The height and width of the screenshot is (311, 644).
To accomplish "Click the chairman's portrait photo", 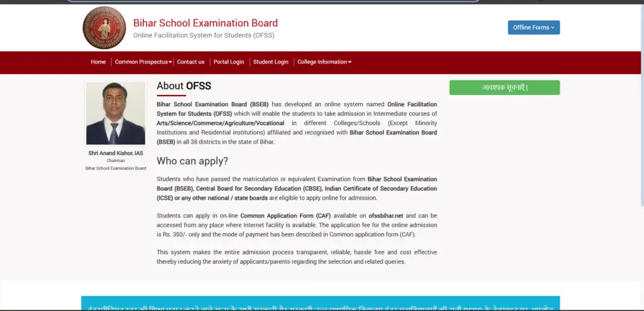I will tap(116, 113).
